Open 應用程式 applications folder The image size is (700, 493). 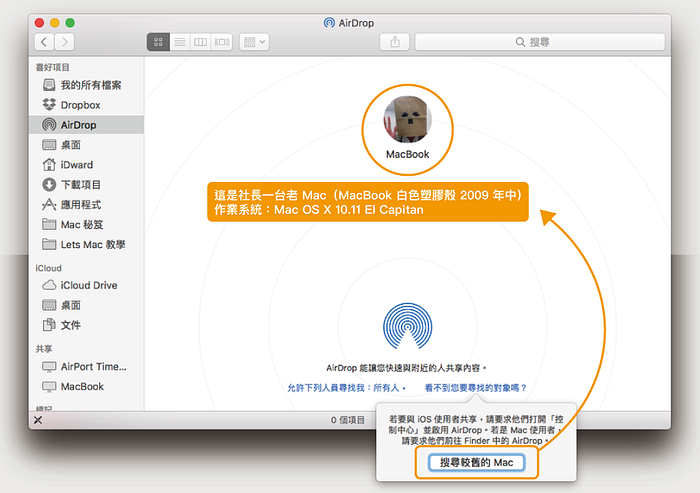(x=80, y=205)
